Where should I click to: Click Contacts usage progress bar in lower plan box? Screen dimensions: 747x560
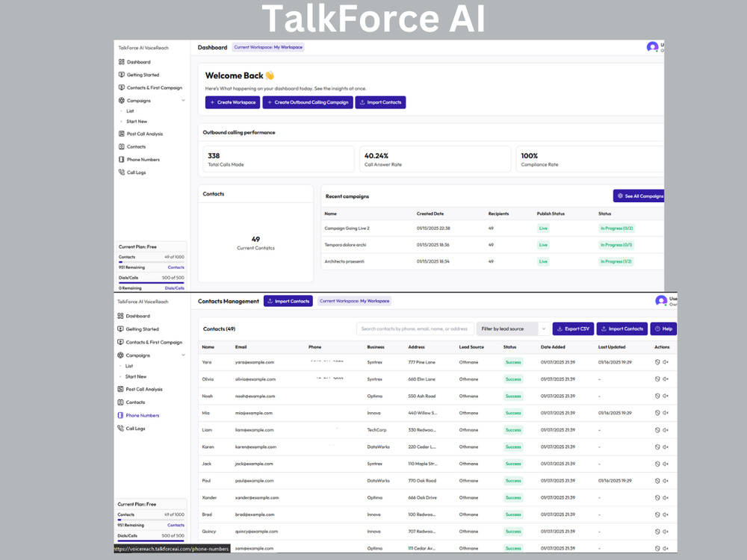point(151,520)
